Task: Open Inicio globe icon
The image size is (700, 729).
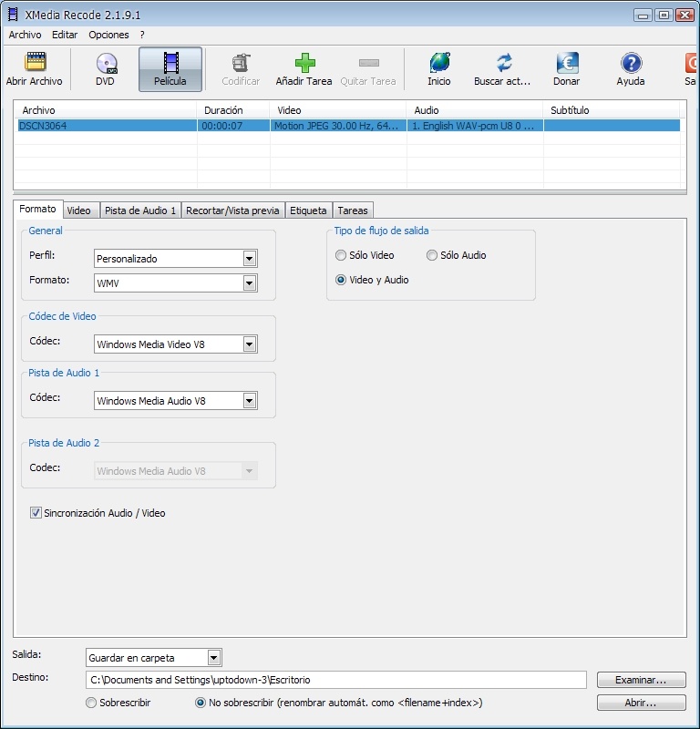Action: pyautogui.click(x=439, y=63)
